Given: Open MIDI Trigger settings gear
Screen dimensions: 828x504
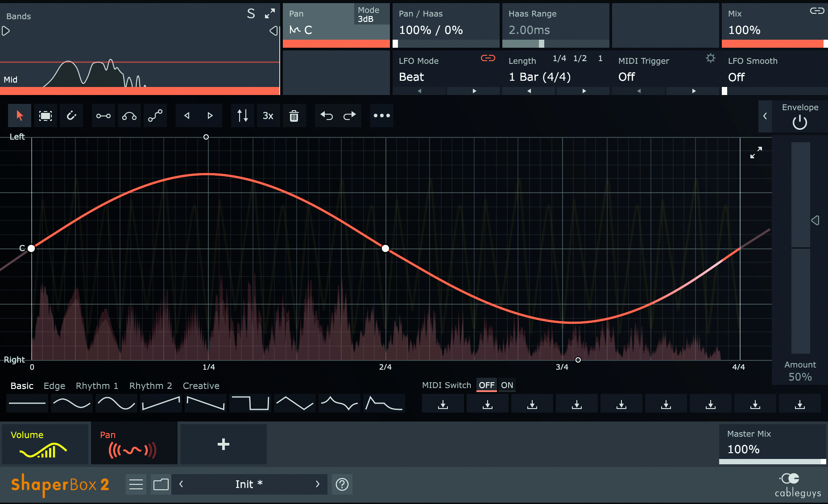Looking at the screenshot, I should pos(711,58).
